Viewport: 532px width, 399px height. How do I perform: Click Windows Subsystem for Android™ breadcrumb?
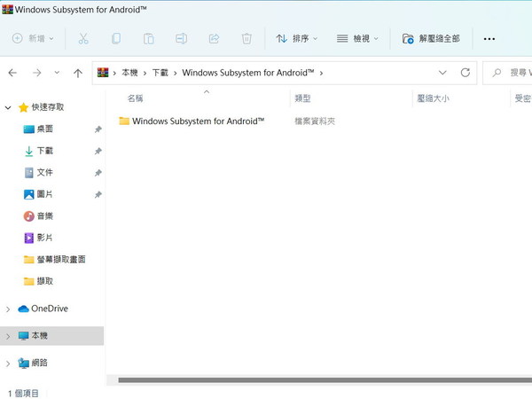[248, 73]
